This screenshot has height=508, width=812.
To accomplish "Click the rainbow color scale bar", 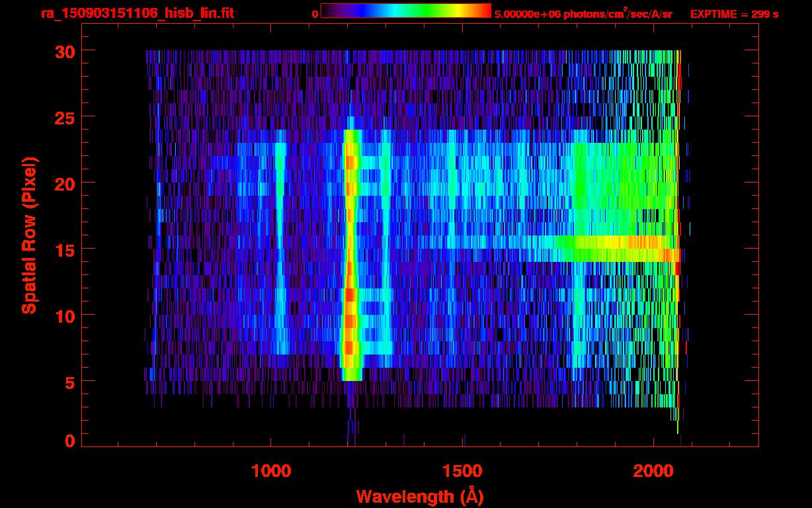I will pyautogui.click(x=406, y=11).
